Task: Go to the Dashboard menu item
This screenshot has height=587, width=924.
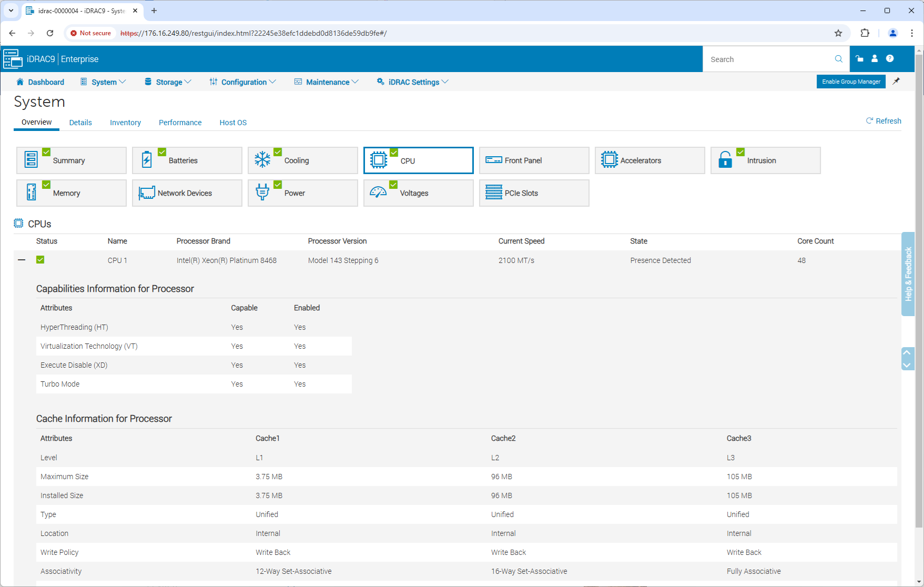Action: tap(40, 82)
